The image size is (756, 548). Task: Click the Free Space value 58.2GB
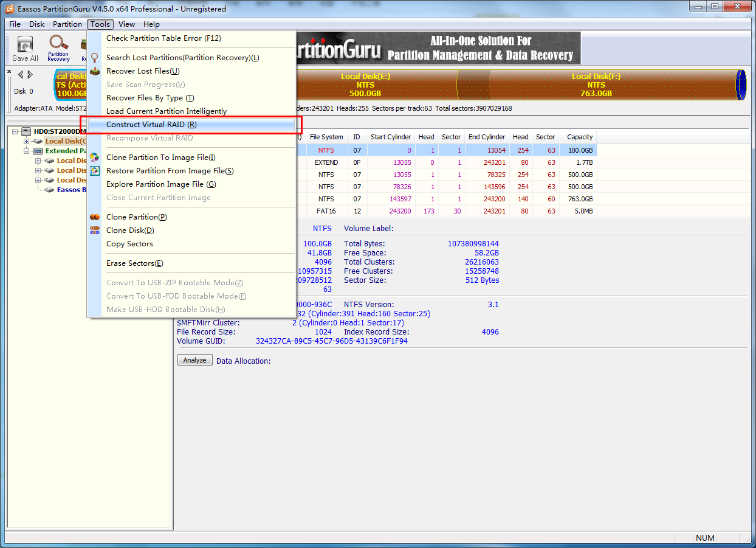coord(487,253)
